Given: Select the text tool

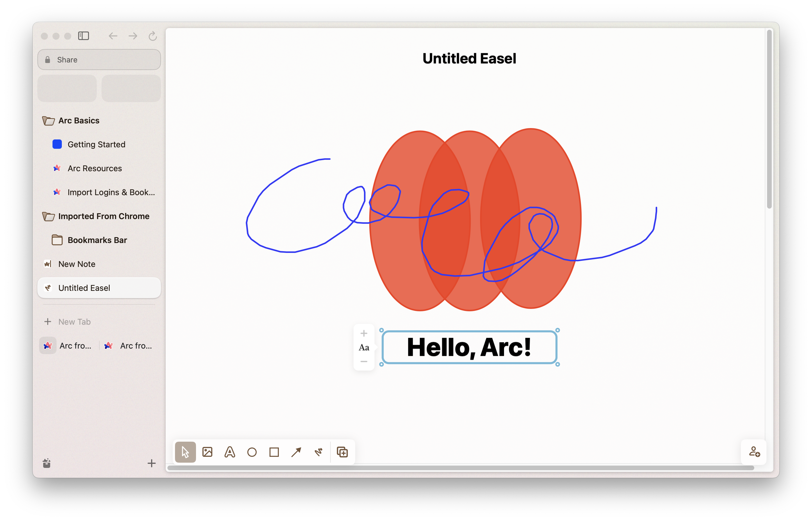Looking at the screenshot, I should click(x=230, y=452).
